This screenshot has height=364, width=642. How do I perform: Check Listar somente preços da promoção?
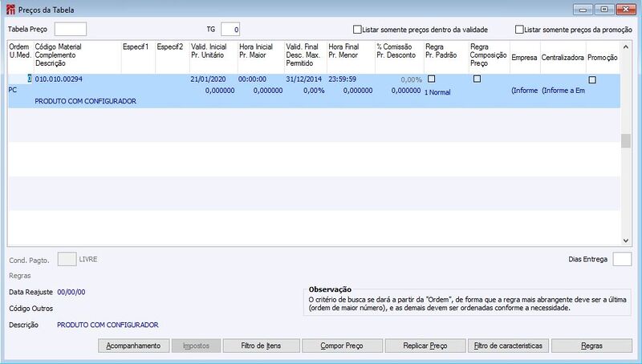[x=519, y=30]
